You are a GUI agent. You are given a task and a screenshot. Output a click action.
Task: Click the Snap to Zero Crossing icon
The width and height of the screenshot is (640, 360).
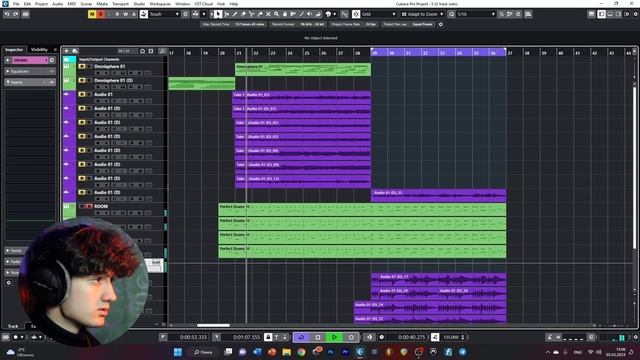(344, 14)
